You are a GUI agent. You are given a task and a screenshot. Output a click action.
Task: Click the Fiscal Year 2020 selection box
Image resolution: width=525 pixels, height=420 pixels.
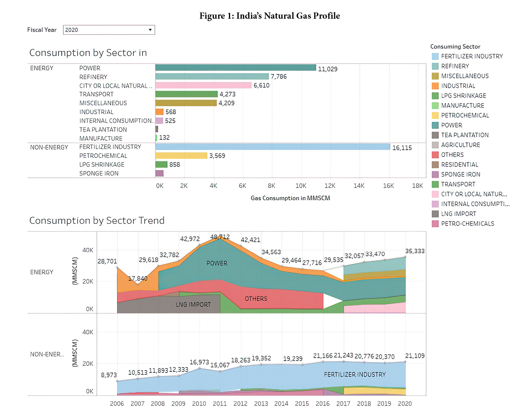tap(105, 30)
